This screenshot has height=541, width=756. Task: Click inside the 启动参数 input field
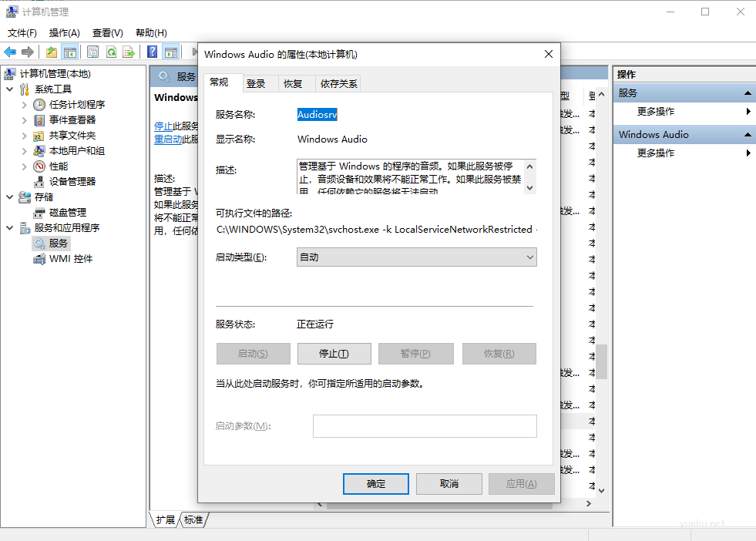[425, 425]
